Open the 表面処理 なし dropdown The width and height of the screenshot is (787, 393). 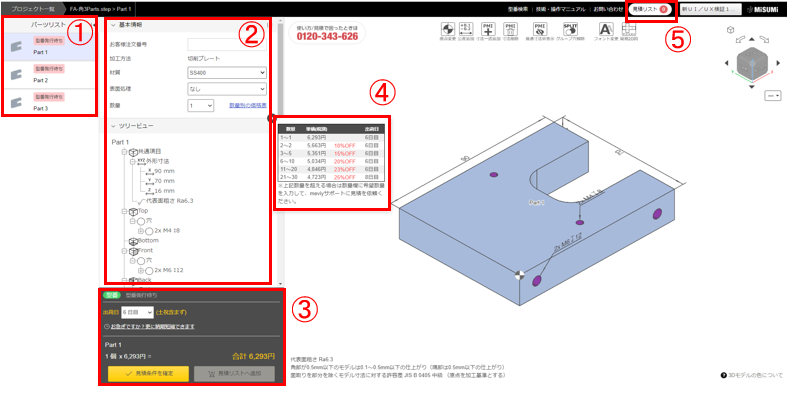[227, 89]
